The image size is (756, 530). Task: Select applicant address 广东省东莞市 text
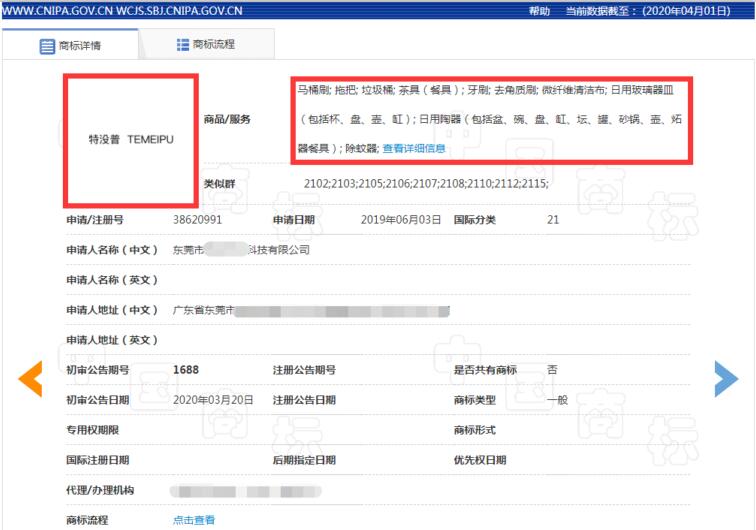pos(203,310)
